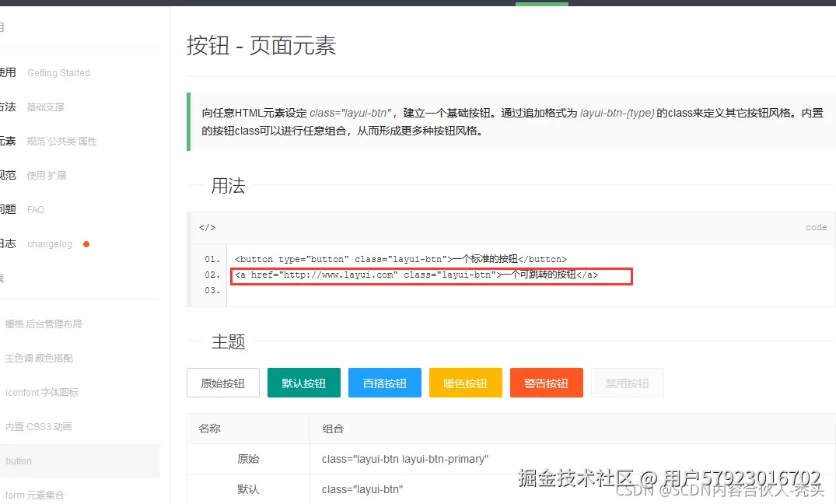Click the yellow 暖色按钮 warm button
The width and height of the screenshot is (836, 504).
pyautogui.click(x=465, y=383)
